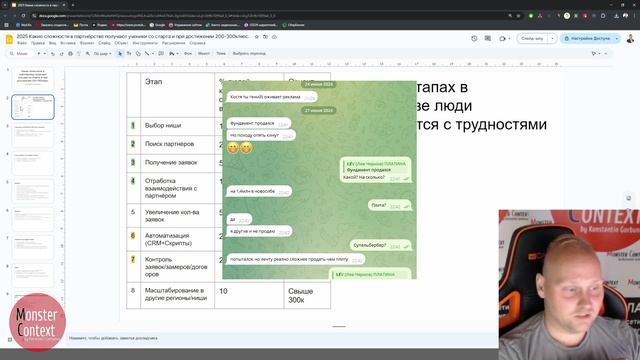640x360 pixels.
Task: Open the Файл menu
Action: click(22, 43)
